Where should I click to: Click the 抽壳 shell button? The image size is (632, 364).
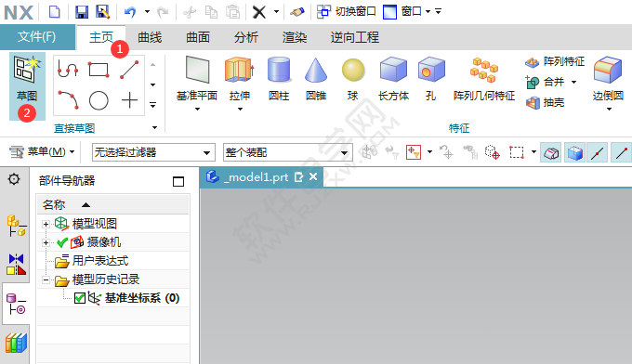pos(545,103)
